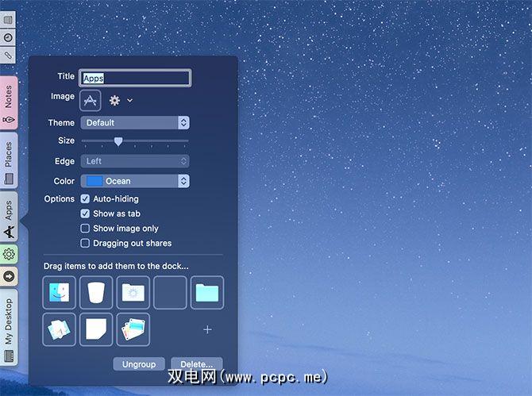This screenshot has width=532, height=396.
Task: Click the Size slider handle
Action: (118, 141)
